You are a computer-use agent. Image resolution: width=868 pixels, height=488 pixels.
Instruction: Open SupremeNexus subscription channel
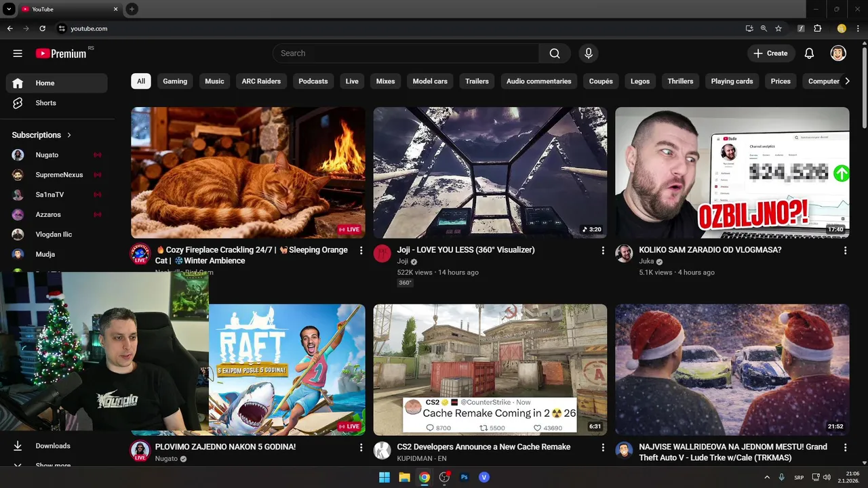57,175
